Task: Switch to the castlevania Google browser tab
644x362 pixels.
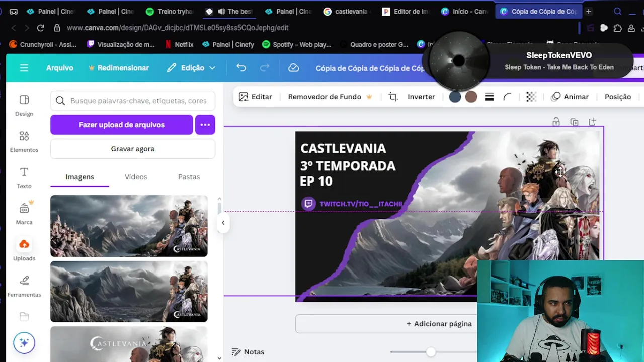Action: (x=347, y=11)
